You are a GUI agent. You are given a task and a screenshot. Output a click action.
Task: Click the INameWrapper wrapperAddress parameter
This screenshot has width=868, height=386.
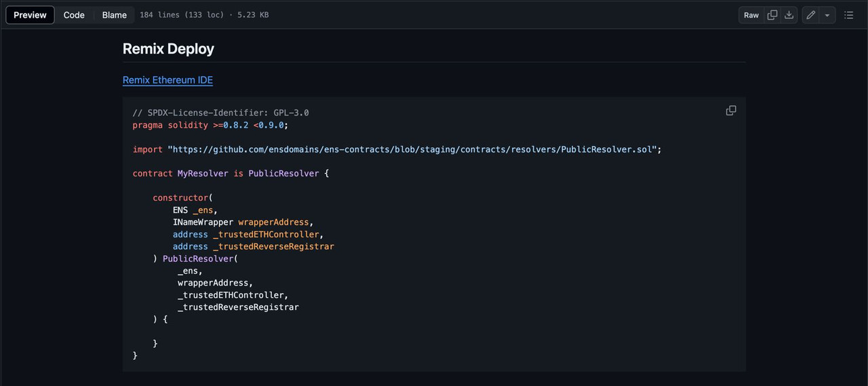pyautogui.click(x=243, y=223)
